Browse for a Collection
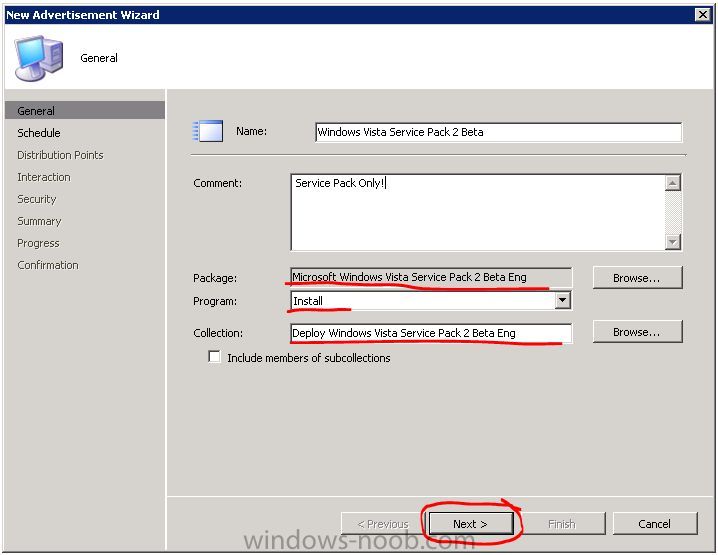 [x=637, y=332]
